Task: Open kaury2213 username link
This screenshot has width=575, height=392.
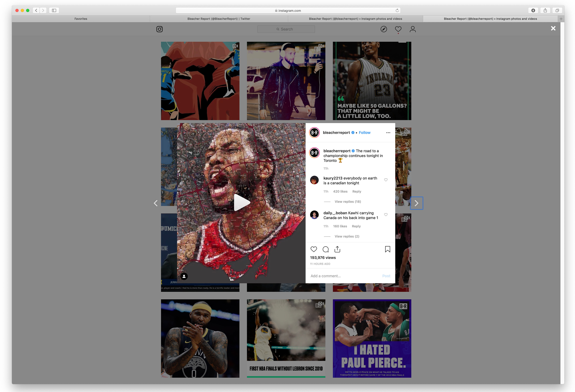Action: 333,178
